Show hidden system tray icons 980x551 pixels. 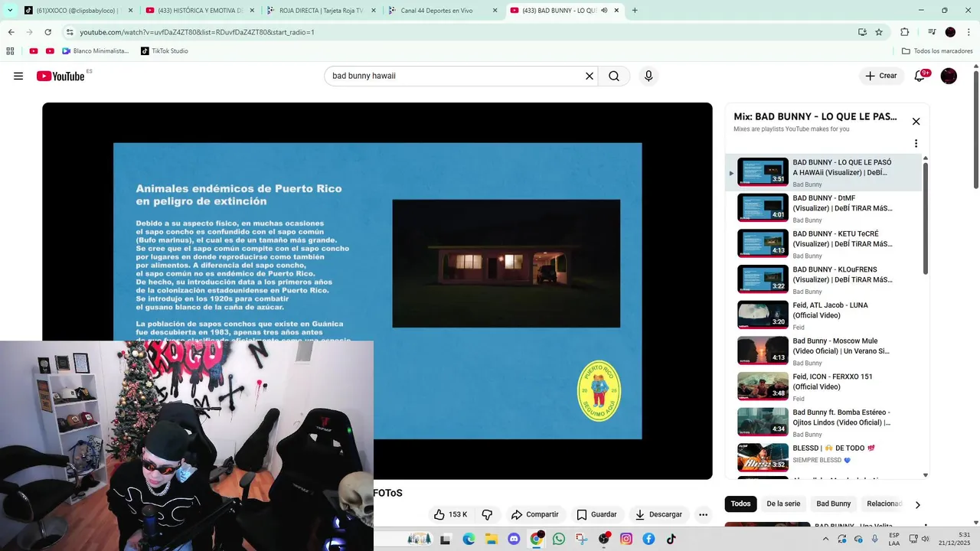pos(825,539)
